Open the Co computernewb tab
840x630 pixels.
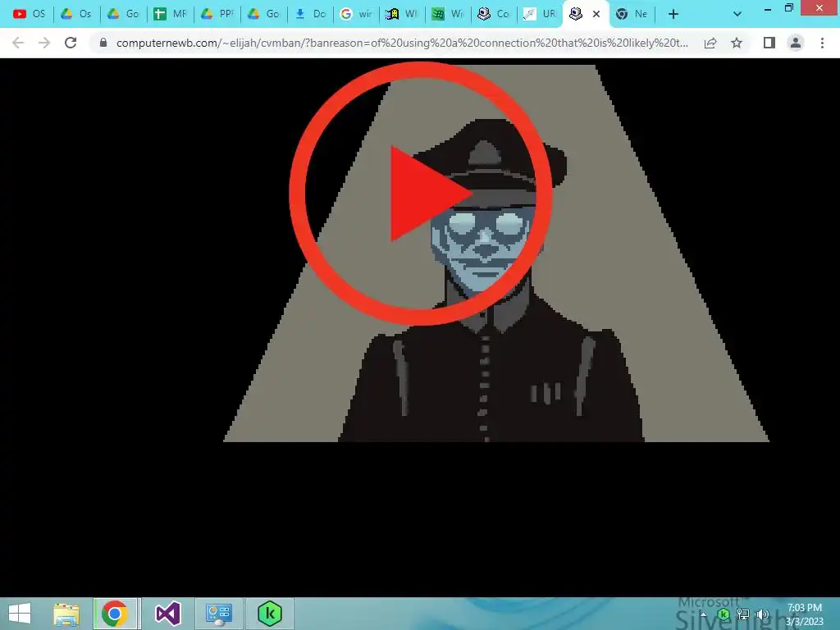pos(493,14)
